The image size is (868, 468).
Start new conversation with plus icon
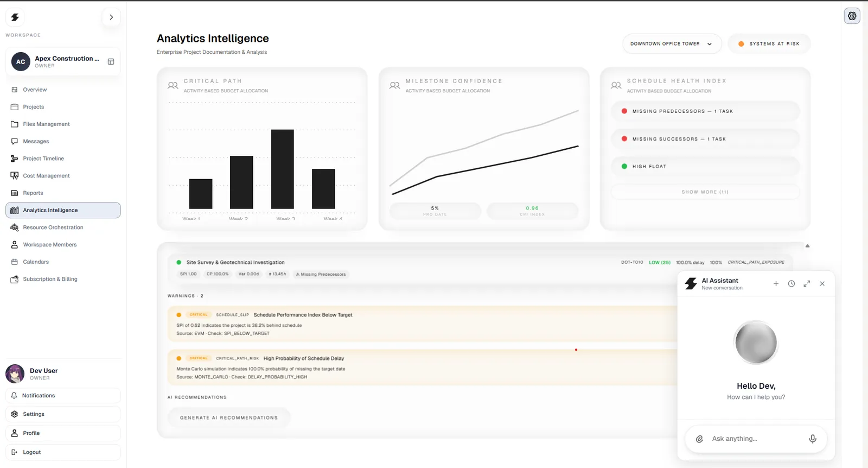pos(776,283)
